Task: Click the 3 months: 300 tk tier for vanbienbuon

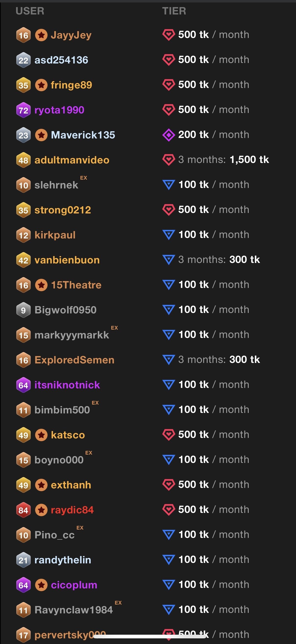Action: click(219, 260)
